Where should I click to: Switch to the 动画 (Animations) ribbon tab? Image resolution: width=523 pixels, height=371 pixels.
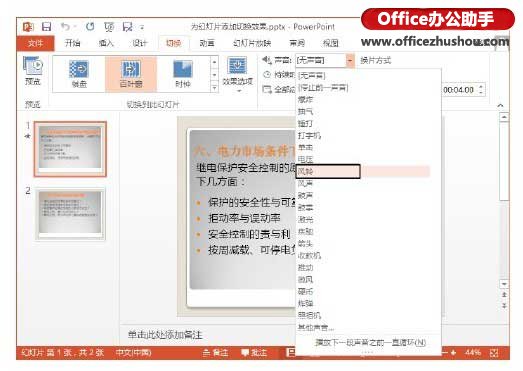[207, 43]
